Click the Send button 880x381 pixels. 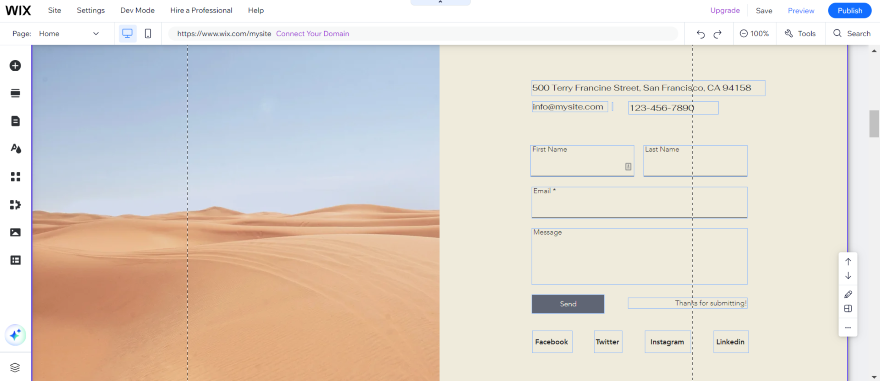point(568,304)
